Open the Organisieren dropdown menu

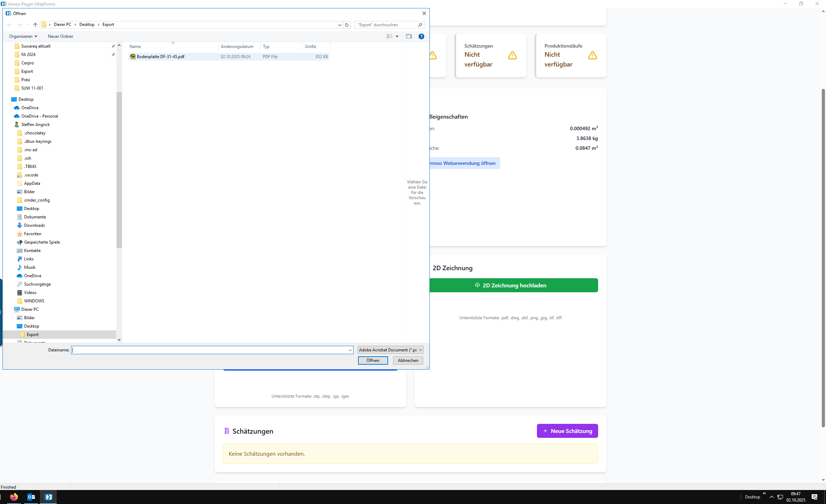23,36
